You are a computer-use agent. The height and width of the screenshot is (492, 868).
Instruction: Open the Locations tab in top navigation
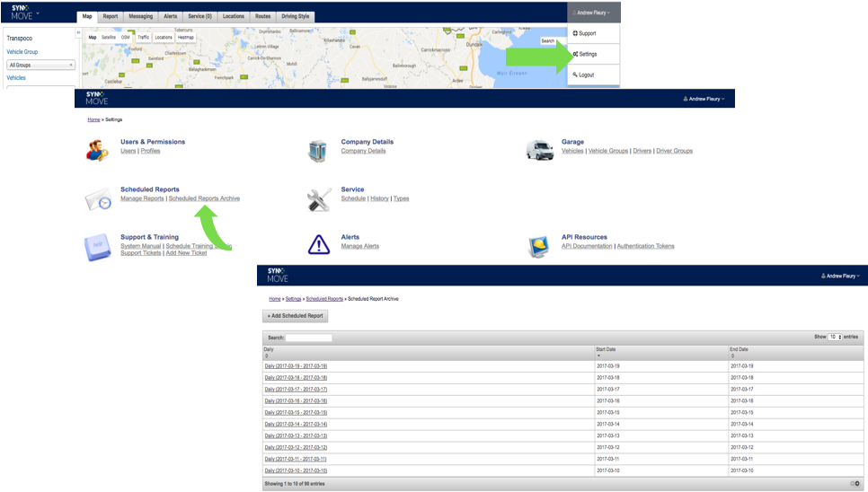coord(233,16)
